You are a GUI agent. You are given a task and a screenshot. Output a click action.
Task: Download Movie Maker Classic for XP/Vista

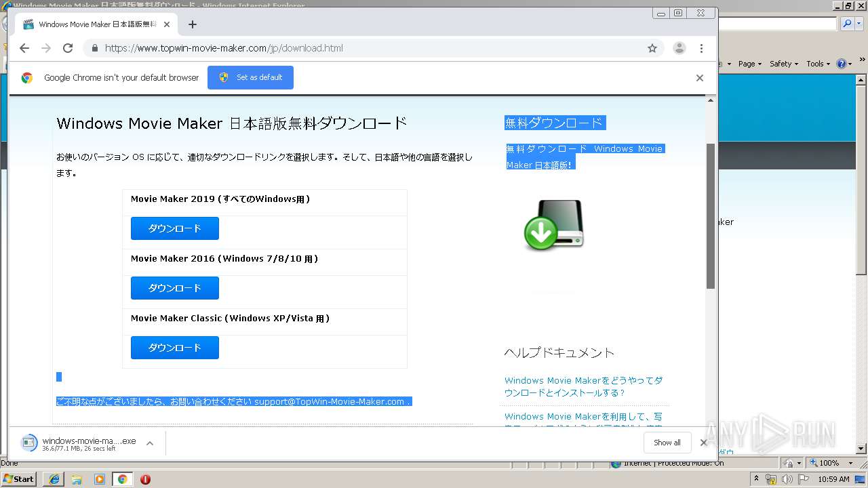175,348
